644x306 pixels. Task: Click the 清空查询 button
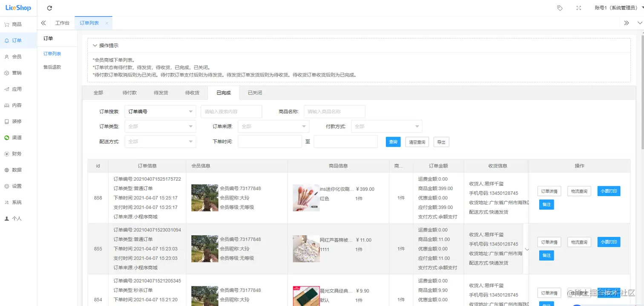(x=417, y=142)
